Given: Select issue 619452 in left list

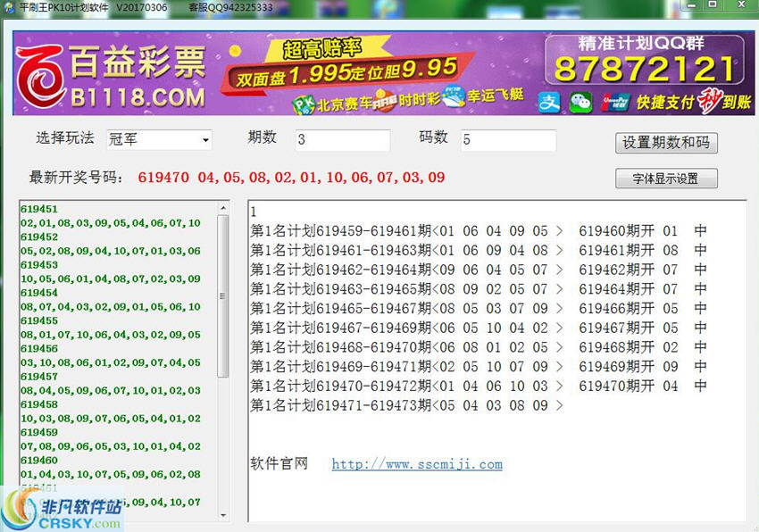Looking at the screenshot, I should coord(38,237).
